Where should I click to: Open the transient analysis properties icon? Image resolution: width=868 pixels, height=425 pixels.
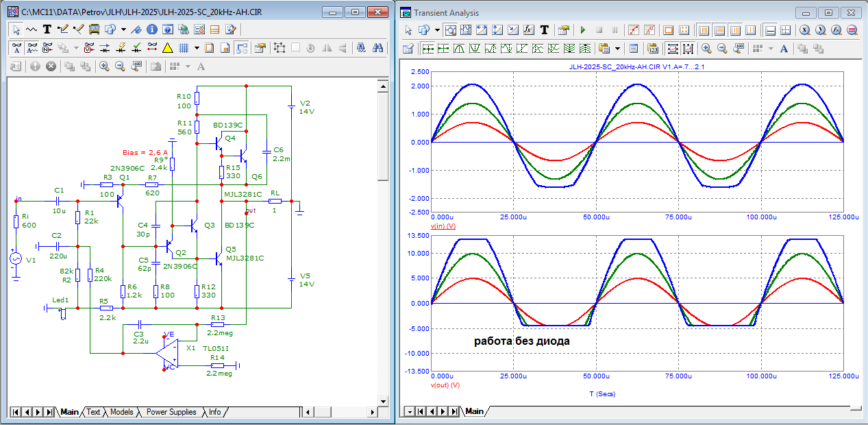(x=563, y=30)
